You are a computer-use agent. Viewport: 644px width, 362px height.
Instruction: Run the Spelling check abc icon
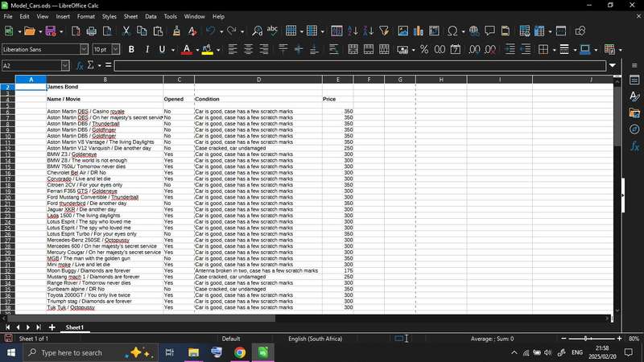pos(272,31)
